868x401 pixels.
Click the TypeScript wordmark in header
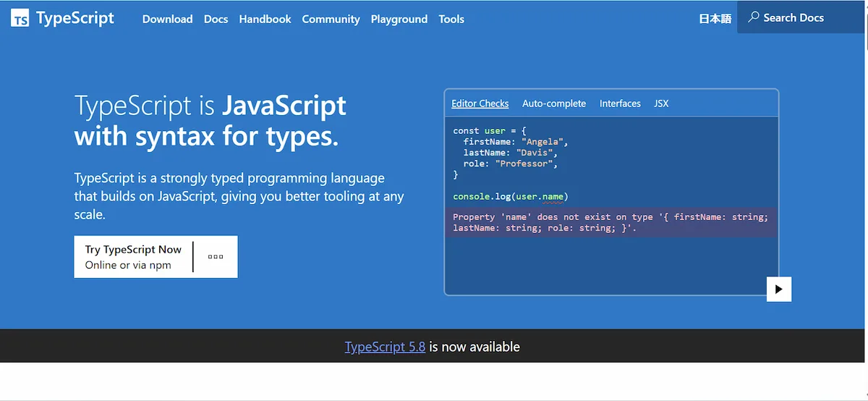pyautogui.click(x=75, y=18)
